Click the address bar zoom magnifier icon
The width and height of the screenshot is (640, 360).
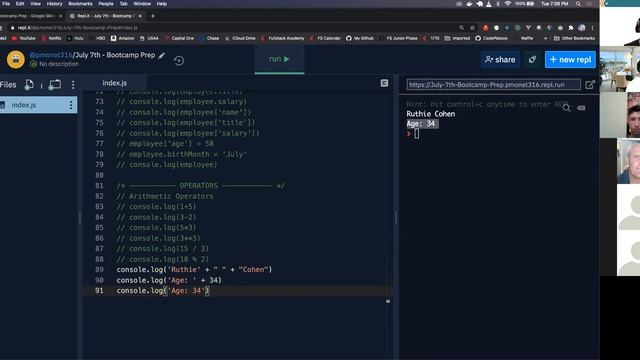462,28
